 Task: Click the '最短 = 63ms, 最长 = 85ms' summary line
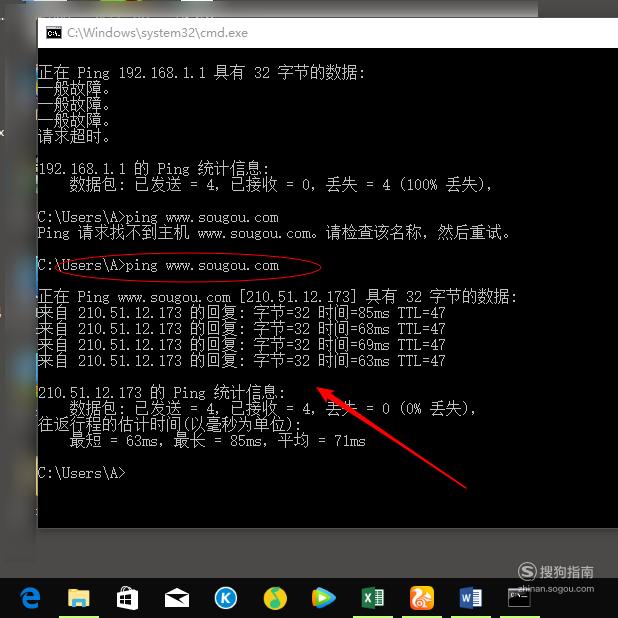coord(218,441)
